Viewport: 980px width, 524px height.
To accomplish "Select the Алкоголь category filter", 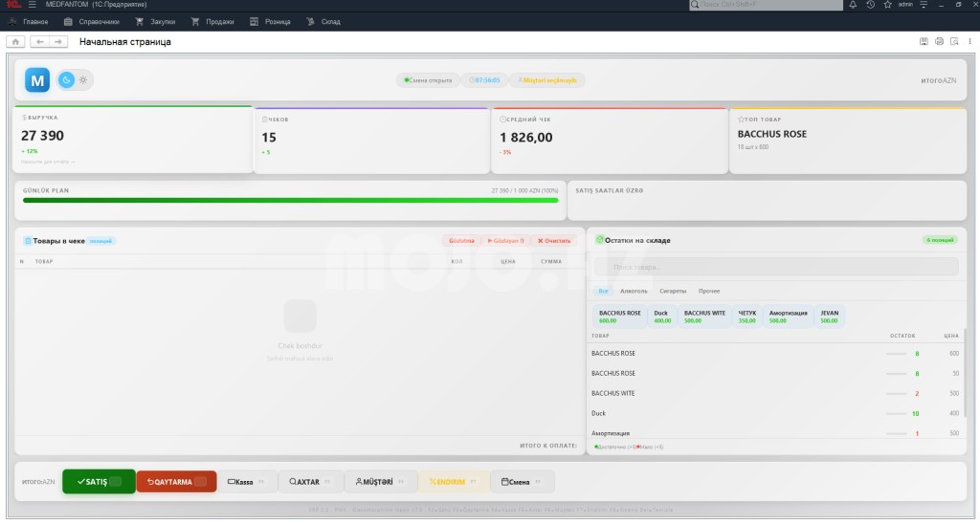I will (634, 291).
